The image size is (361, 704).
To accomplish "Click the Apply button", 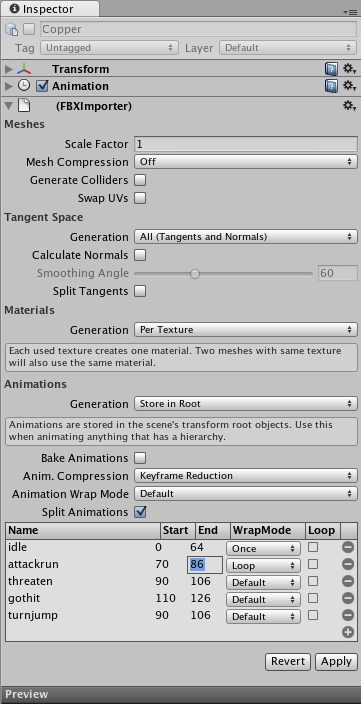I will pyautogui.click(x=336, y=661).
